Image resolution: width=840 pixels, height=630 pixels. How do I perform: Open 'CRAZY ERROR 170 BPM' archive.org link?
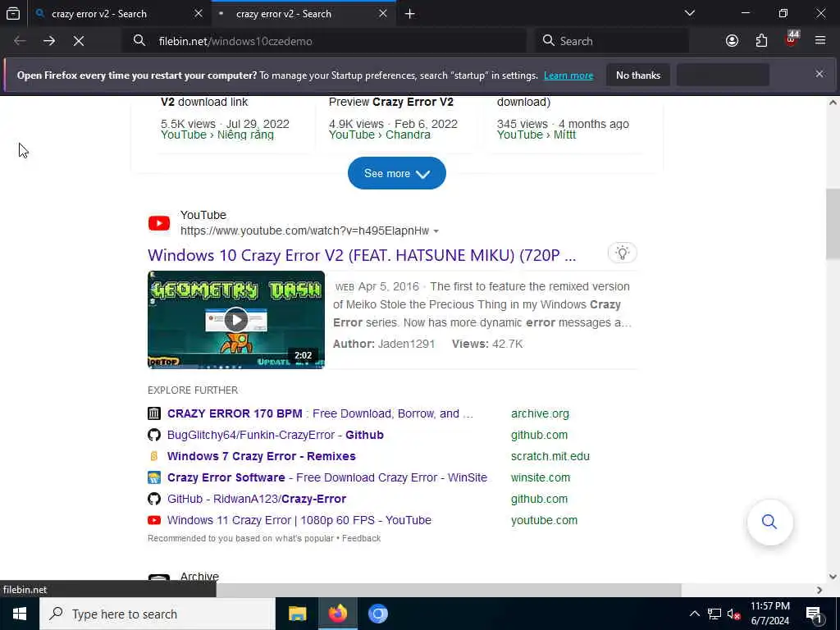[321, 413]
